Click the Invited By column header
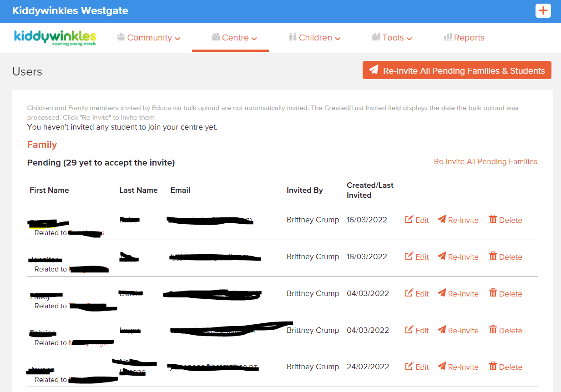Screen dimensions: 561x392 [305, 190]
